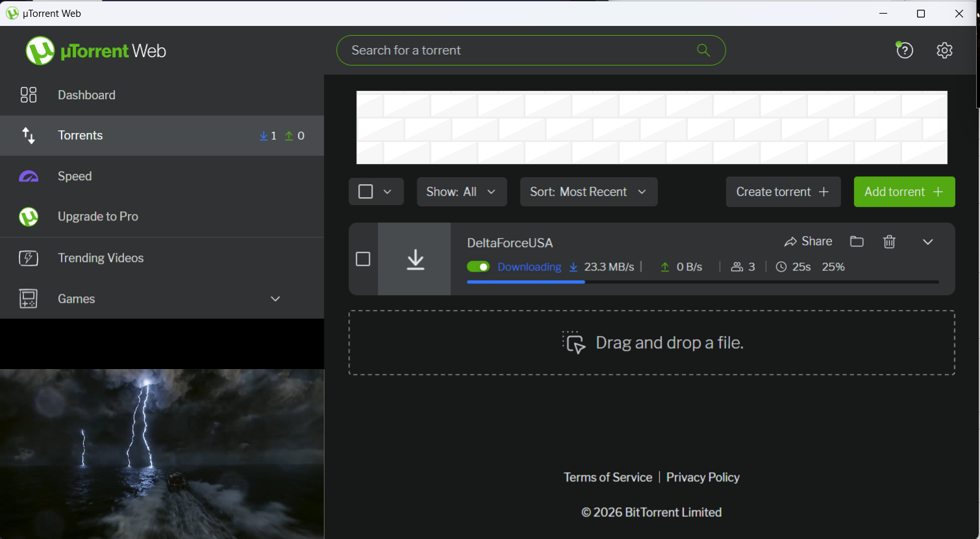Expand the DeltaForceUSA details chevron
The width and height of the screenshot is (980, 539).
tap(927, 242)
